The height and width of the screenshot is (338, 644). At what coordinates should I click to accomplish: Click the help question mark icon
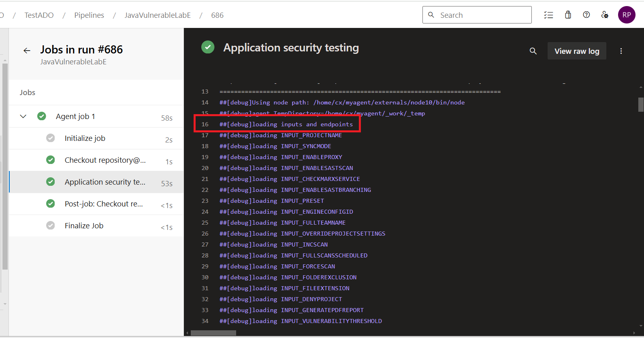pyautogui.click(x=586, y=15)
